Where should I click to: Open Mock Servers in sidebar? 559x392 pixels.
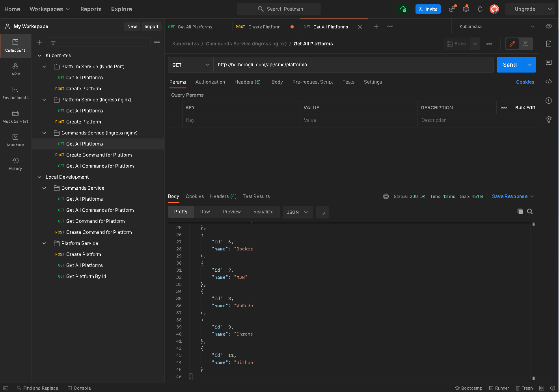coord(15,117)
